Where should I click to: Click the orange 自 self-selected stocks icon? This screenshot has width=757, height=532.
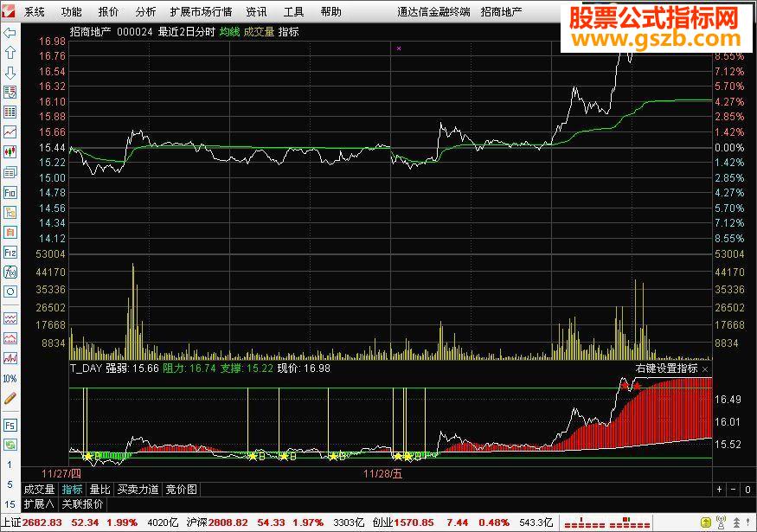pos(10,232)
